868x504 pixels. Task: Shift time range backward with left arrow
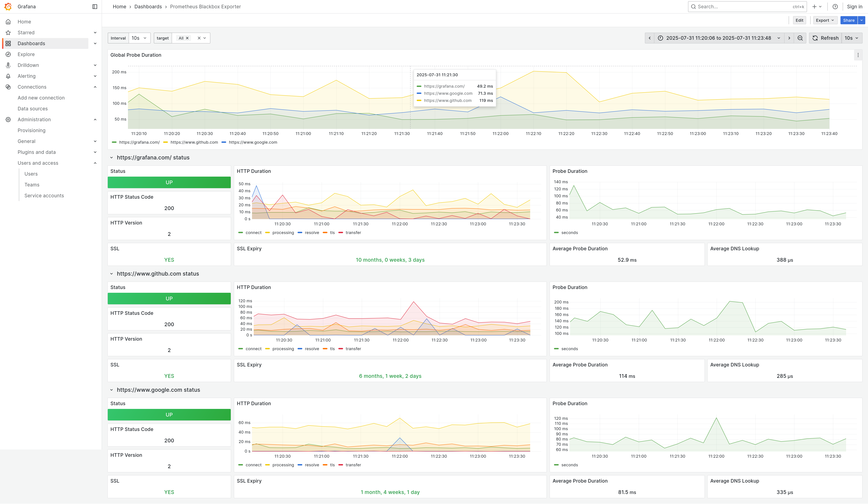click(x=650, y=38)
